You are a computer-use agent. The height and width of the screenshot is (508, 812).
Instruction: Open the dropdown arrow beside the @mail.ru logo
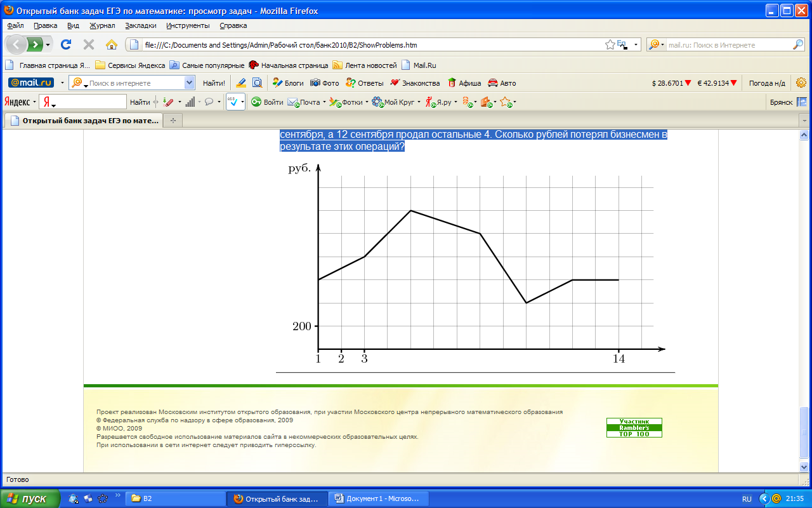coord(62,83)
